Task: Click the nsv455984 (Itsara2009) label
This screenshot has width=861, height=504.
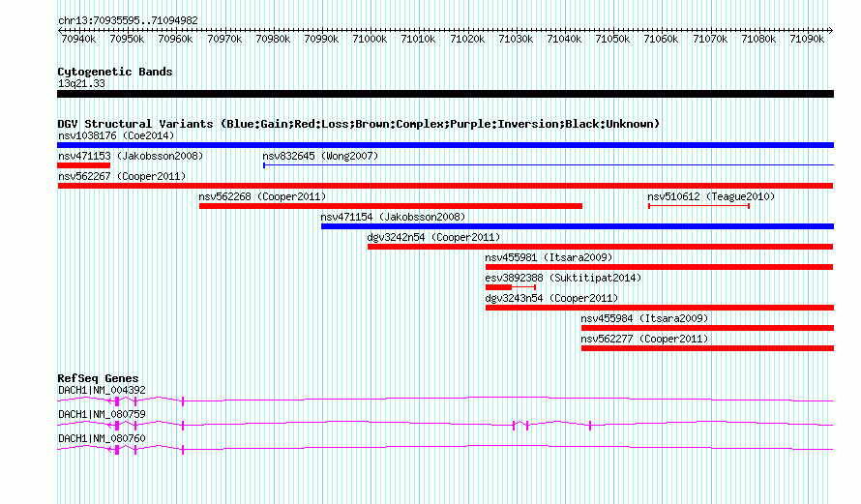Action: (x=644, y=318)
